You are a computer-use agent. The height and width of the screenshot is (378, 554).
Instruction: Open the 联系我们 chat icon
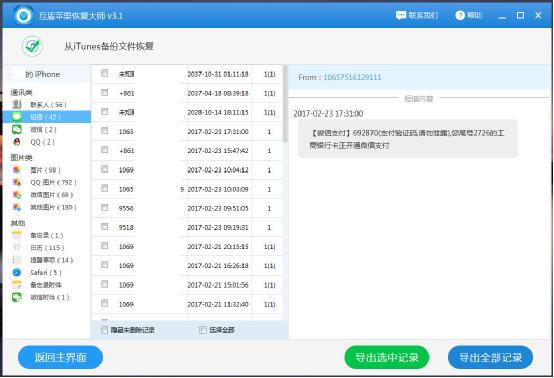401,15
